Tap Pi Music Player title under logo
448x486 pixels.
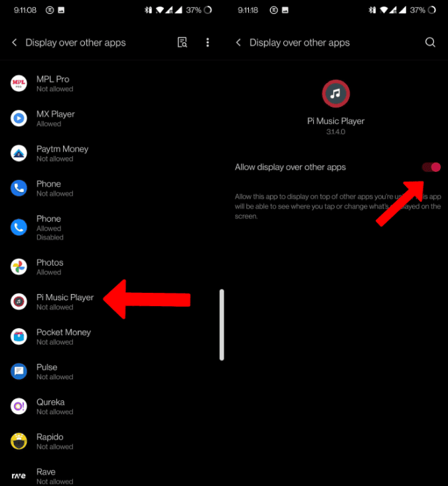click(336, 121)
